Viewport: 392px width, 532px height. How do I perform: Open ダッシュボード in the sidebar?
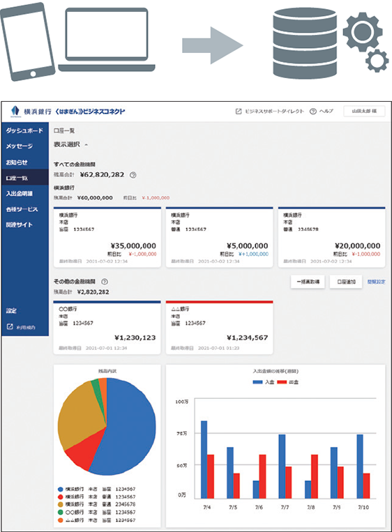(x=24, y=130)
